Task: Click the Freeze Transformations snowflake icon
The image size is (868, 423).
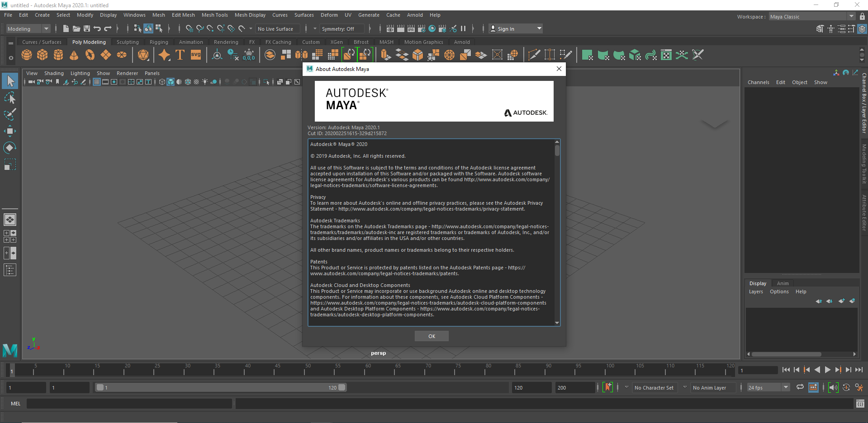Action: 249,55
